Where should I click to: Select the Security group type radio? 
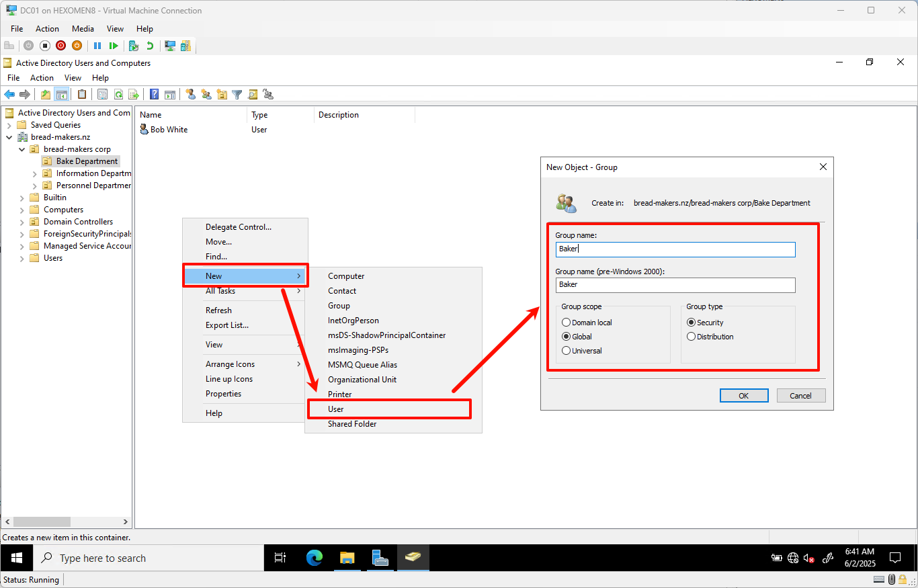coord(691,323)
